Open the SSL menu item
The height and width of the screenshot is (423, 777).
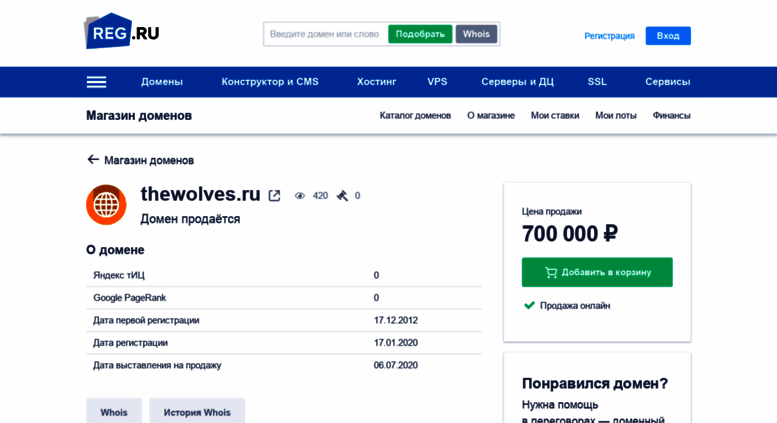pyautogui.click(x=597, y=82)
